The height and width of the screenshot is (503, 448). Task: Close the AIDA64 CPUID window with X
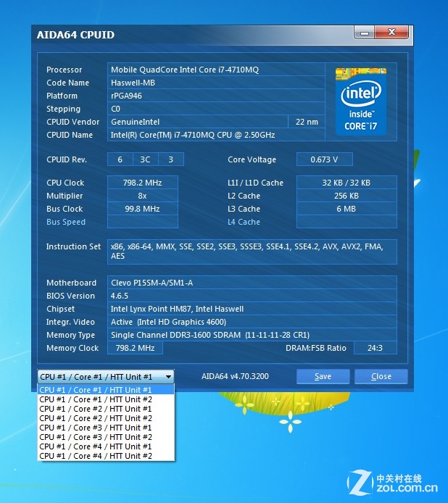(x=392, y=33)
